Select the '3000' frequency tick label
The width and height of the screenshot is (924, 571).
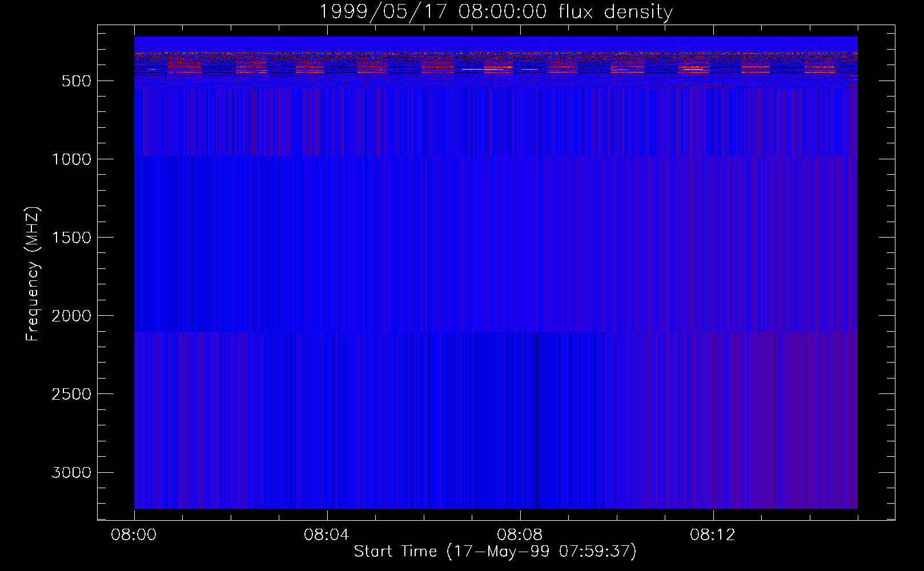pyautogui.click(x=71, y=472)
